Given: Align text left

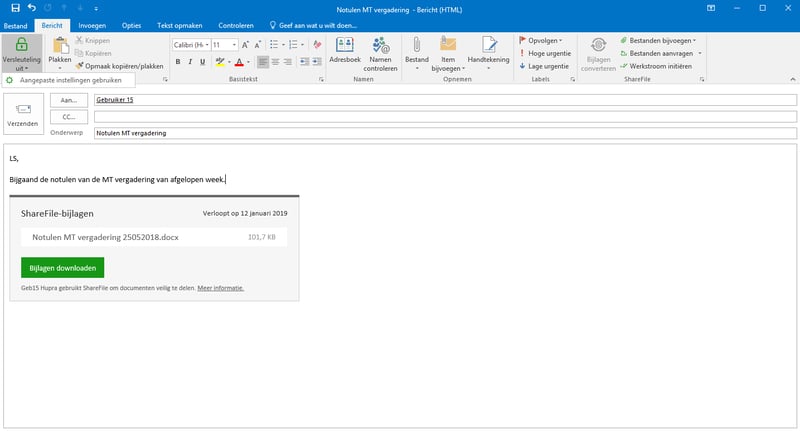Looking at the screenshot, I should click(263, 62).
